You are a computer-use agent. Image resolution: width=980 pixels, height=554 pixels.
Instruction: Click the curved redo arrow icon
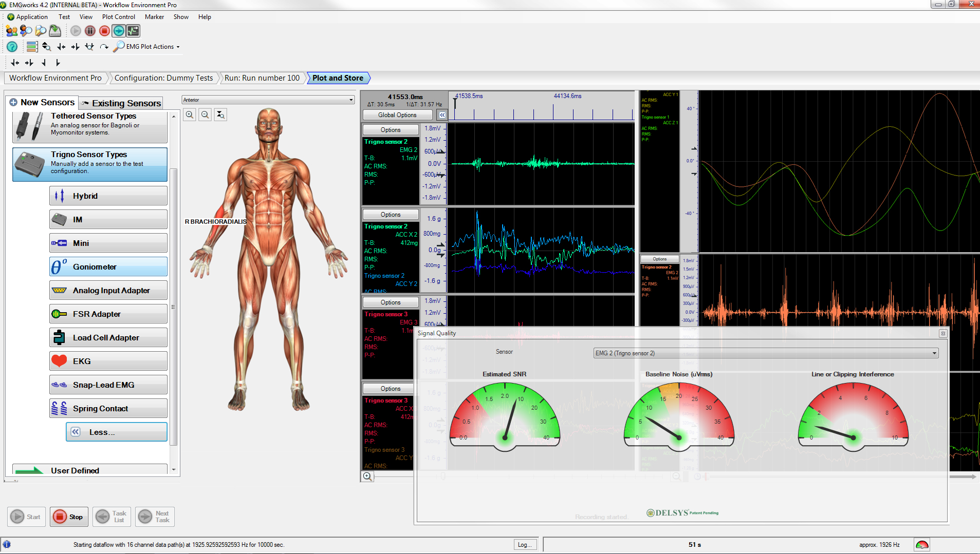(x=104, y=47)
